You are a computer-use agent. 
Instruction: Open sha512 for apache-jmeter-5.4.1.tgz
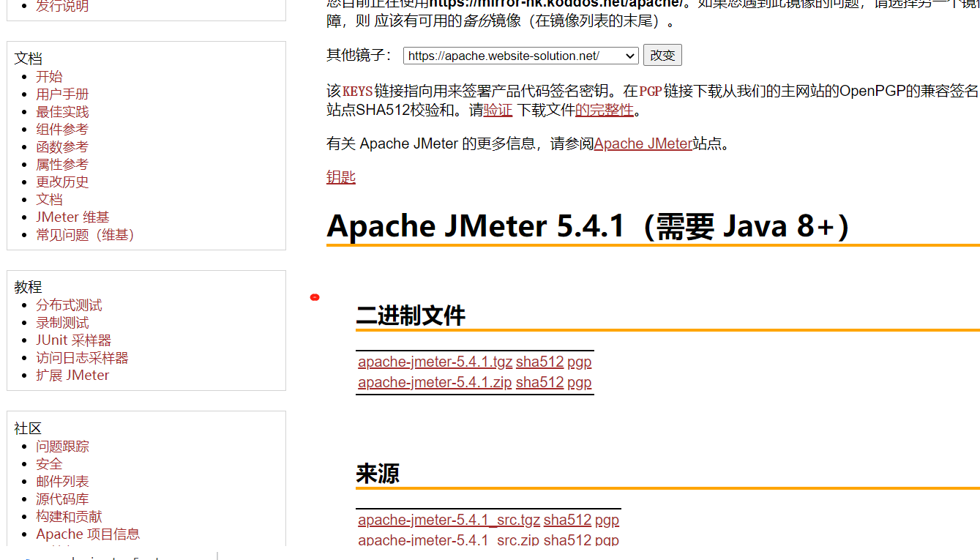click(540, 362)
